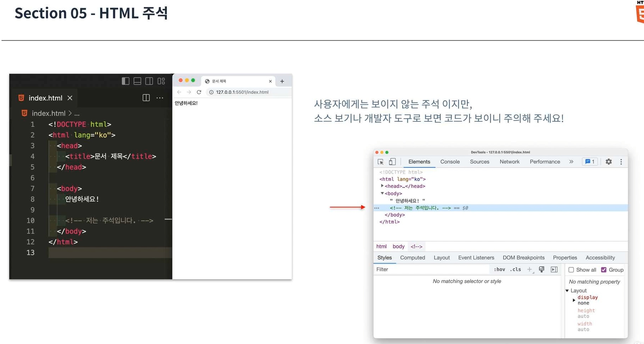Image resolution: width=644 pixels, height=344 pixels.
Task: Toggle secondary sidebar layout icon in VS Code
Action: click(149, 81)
